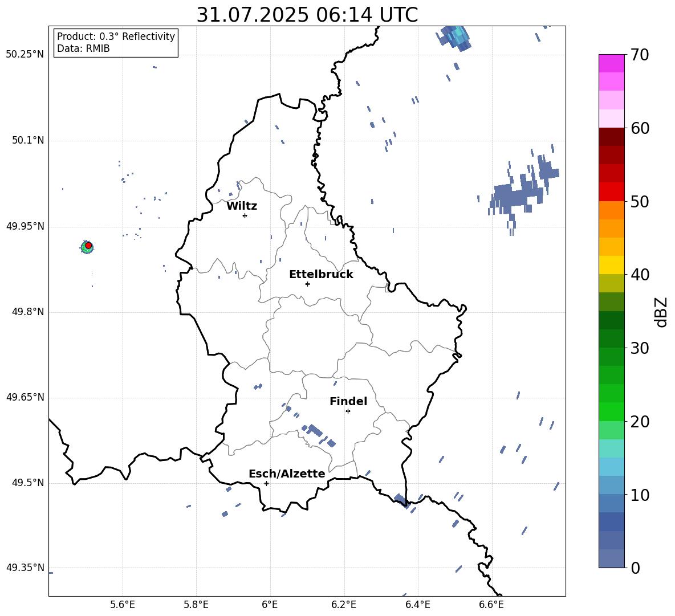This screenshot has width=675, height=616.
Task: Click the cross marker under Esch/Alzette
Action: click(266, 483)
